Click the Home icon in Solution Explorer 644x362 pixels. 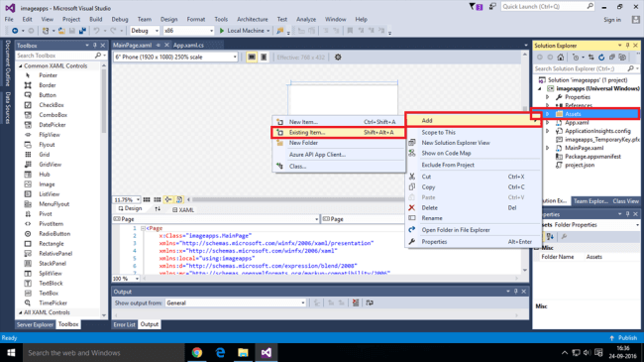[x=560, y=58]
